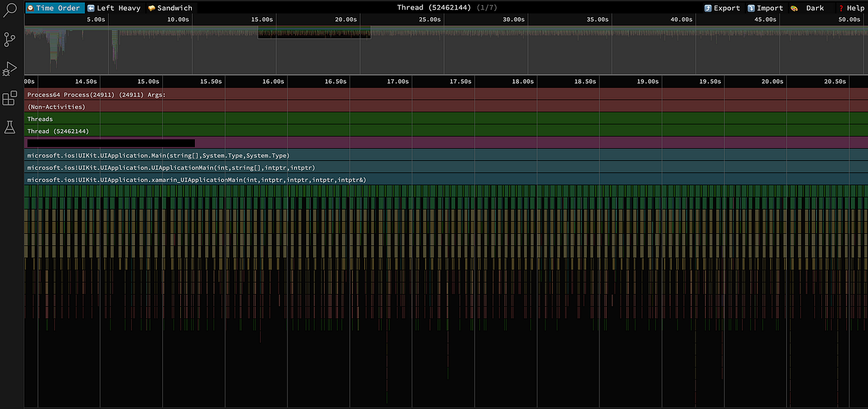Click the Import arrow icon
This screenshot has height=409, width=868.
pyautogui.click(x=751, y=8)
